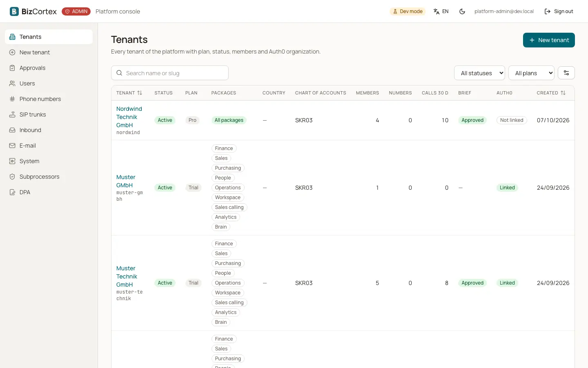Click Linked badge in Muster GMbH row
The image size is (588, 368).
[507, 188]
